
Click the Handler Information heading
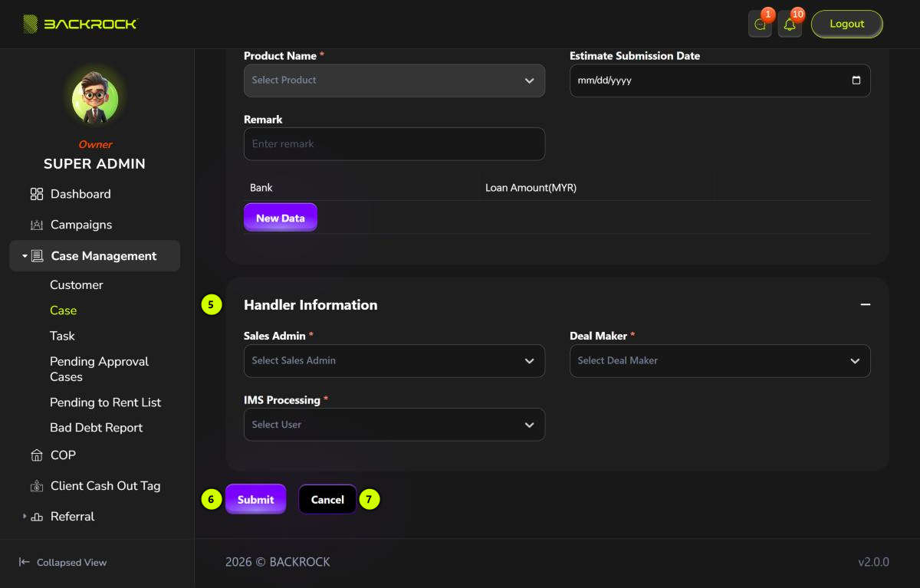click(x=310, y=305)
